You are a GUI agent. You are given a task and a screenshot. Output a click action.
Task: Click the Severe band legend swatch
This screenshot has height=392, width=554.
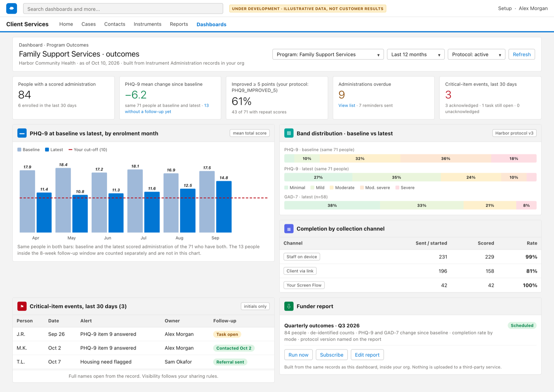point(397,188)
